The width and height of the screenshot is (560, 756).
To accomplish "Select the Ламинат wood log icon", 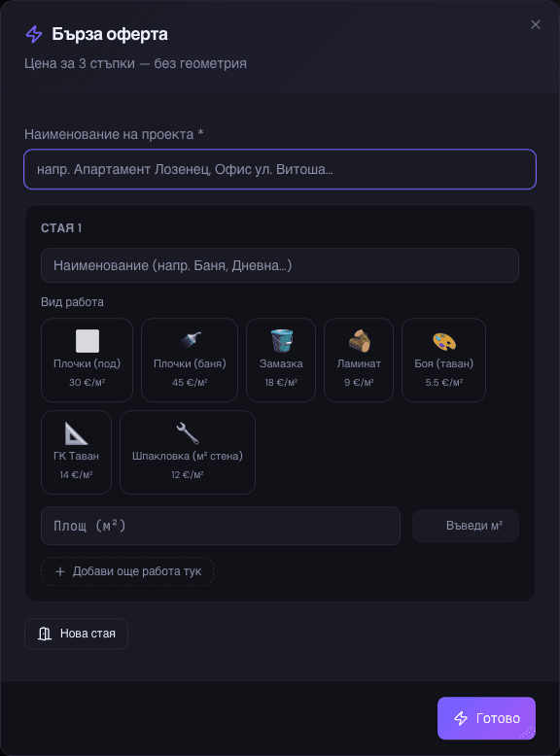I will click(x=359, y=341).
